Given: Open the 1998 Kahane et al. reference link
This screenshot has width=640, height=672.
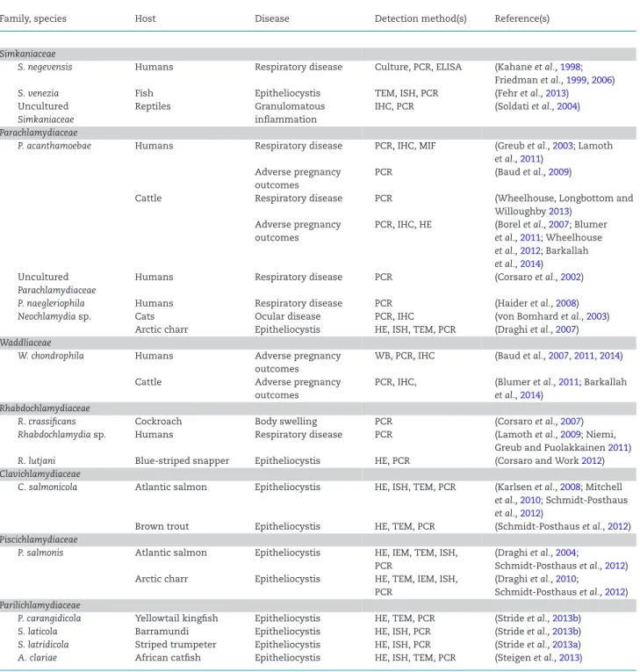Looking at the screenshot, I should 570,67.
